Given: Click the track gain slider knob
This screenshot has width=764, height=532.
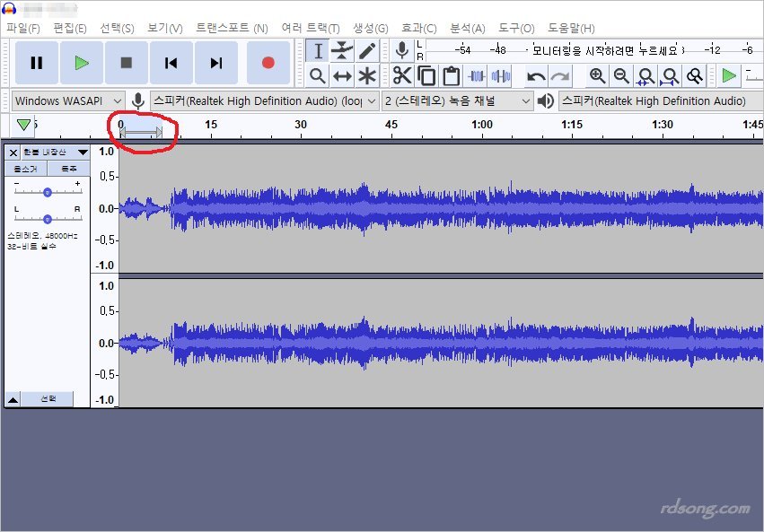Looking at the screenshot, I should point(47,191).
